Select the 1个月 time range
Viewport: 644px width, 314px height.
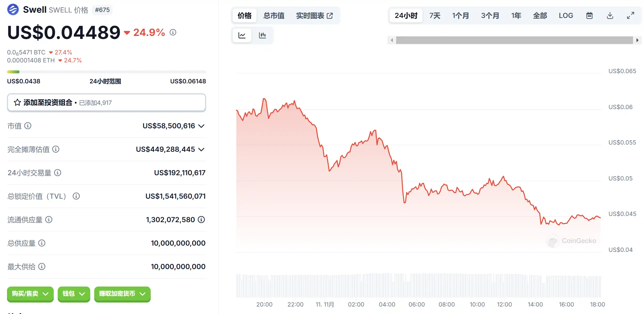(x=460, y=15)
